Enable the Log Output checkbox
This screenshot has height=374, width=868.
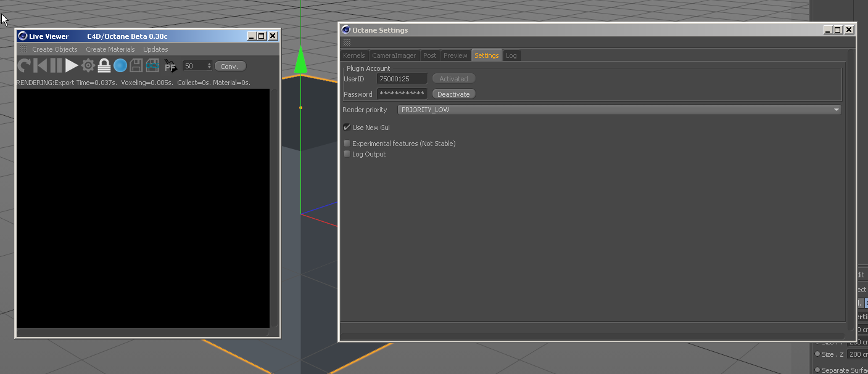[347, 154]
